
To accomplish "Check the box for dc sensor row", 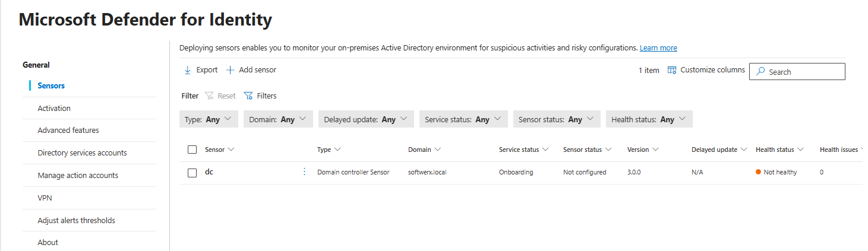I will click(192, 173).
